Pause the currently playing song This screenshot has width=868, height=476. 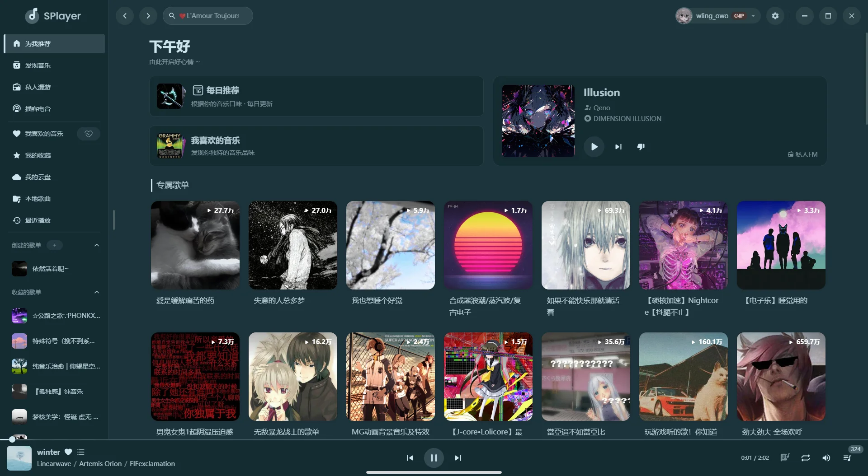pyautogui.click(x=434, y=458)
